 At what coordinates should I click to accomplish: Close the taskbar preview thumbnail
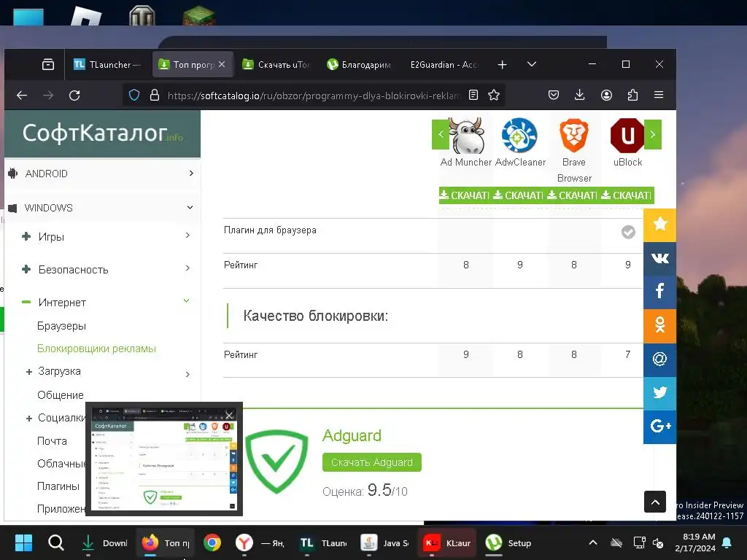229,415
